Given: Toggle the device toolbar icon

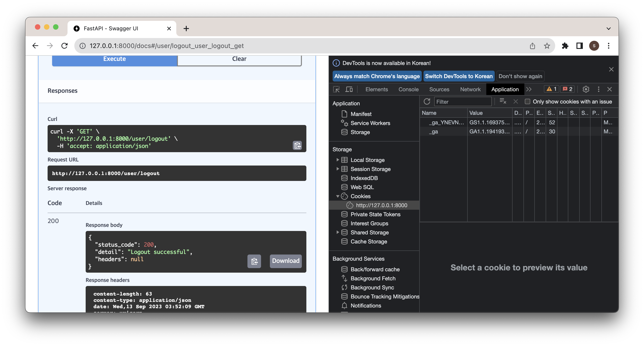Looking at the screenshot, I should tap(349, 89).
